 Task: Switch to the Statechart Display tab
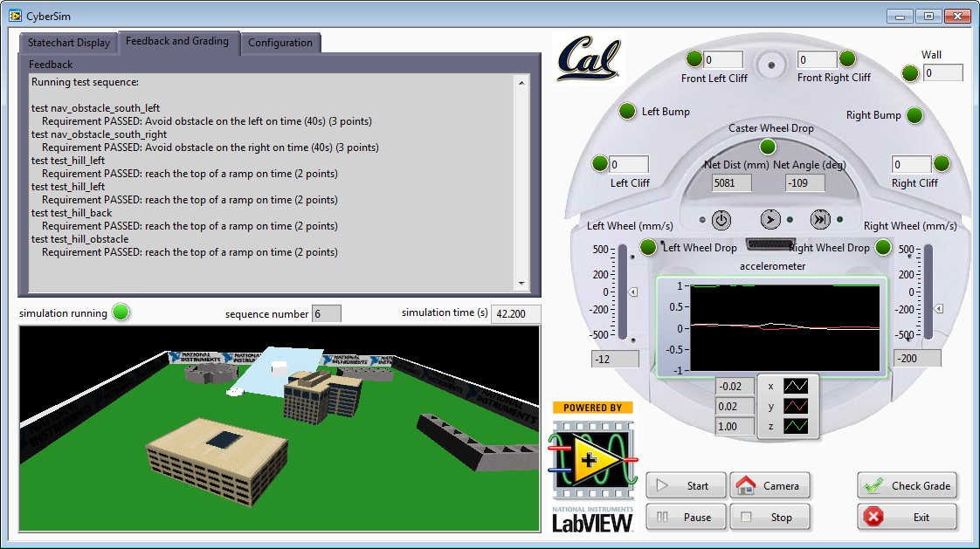(x=69, y=43)
